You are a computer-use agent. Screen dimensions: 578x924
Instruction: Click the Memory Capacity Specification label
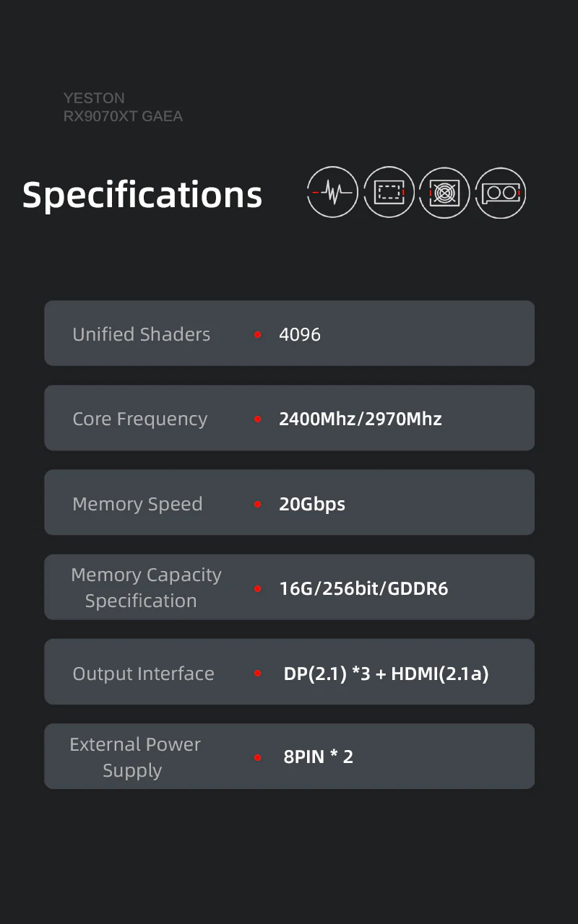(x=146, y=588)
